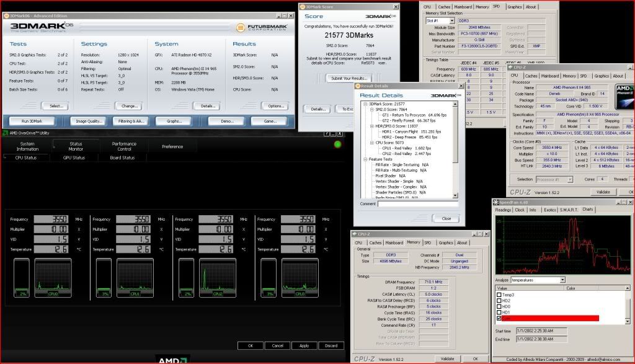Screen dimensions: 635x364
Task: Click the AMD OverDrive help question mark icon
Action: [327, 133]
